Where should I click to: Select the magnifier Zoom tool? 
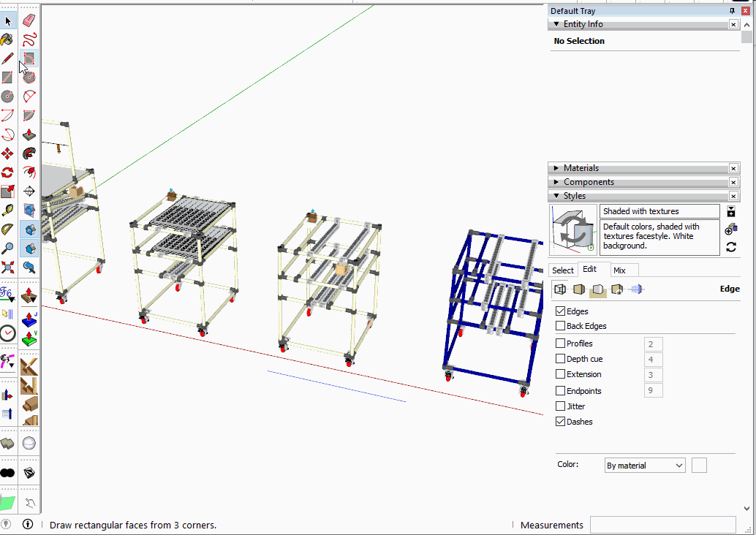[x=8, y=248]
